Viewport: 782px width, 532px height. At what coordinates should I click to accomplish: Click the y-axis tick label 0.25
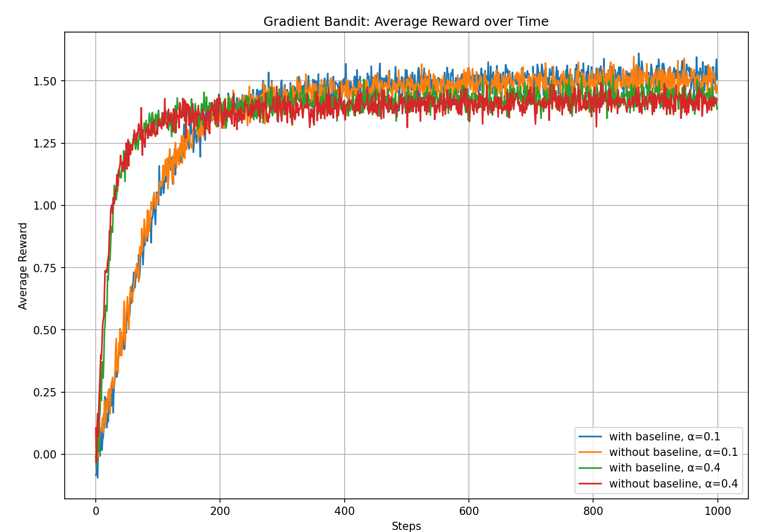[45, 392]
